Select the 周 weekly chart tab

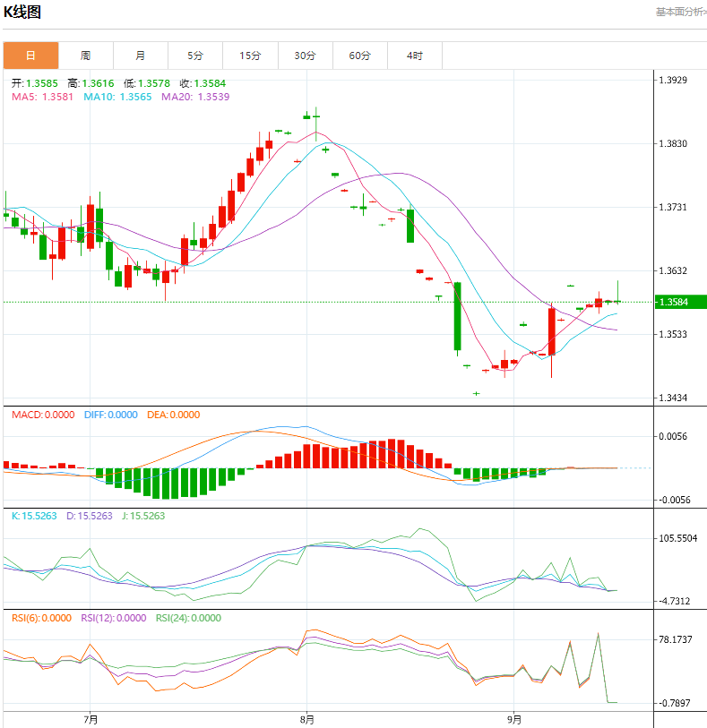[85, 56]
